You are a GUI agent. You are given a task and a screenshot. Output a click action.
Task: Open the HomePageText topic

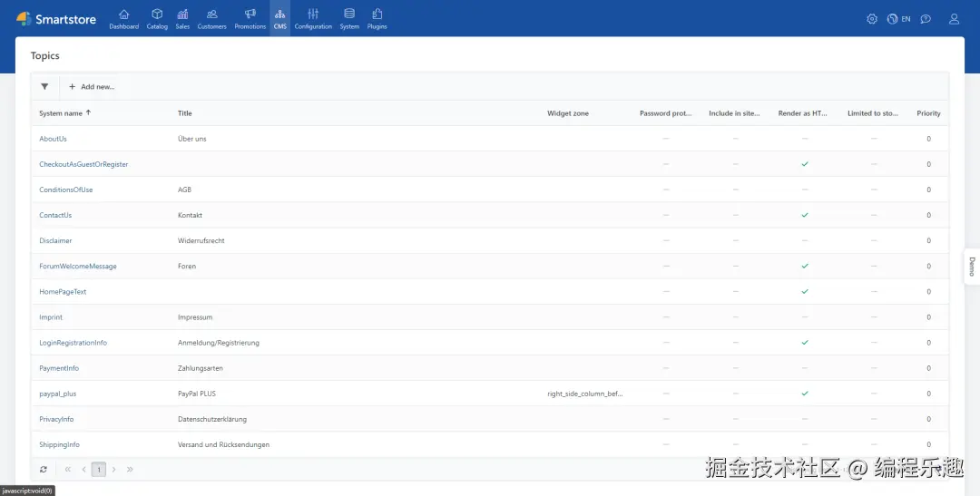pos(63,292)
